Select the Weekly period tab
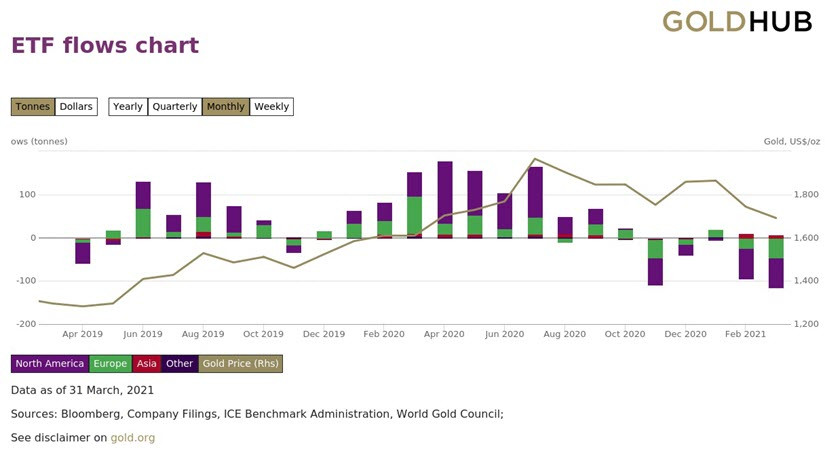The image size is (825, 455). click(271, 107)
